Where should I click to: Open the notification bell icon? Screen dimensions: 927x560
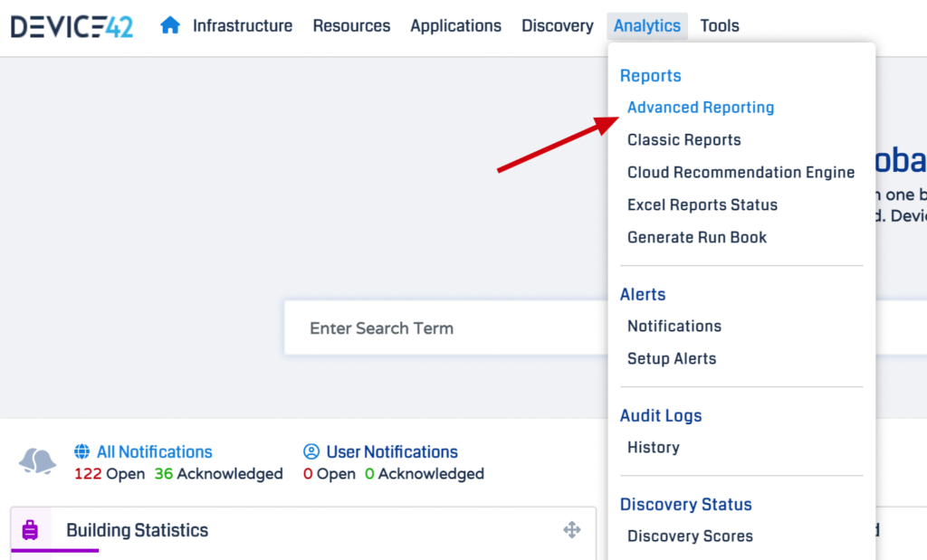tap(37, 461)
